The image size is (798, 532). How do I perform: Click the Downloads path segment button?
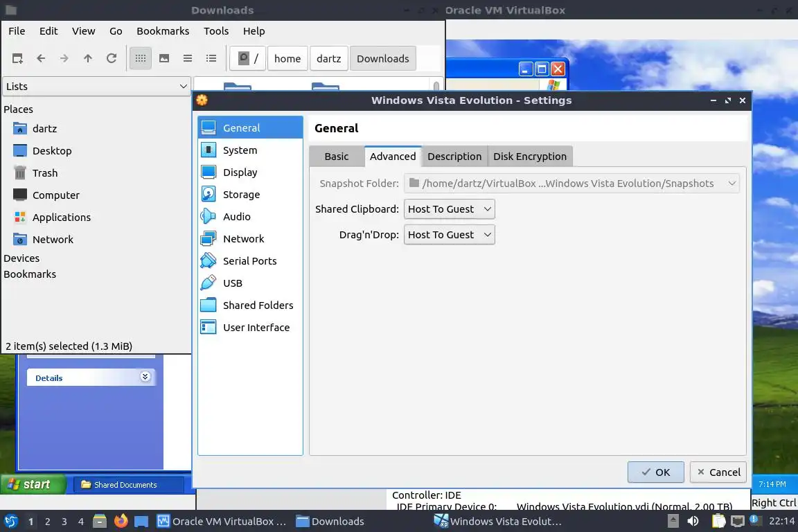coord(382,59)
